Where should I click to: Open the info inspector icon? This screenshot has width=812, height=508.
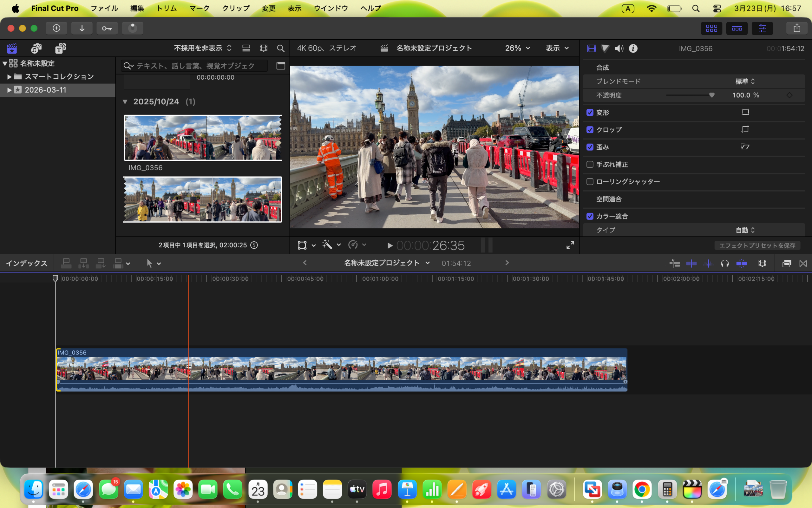coord(633,49)
